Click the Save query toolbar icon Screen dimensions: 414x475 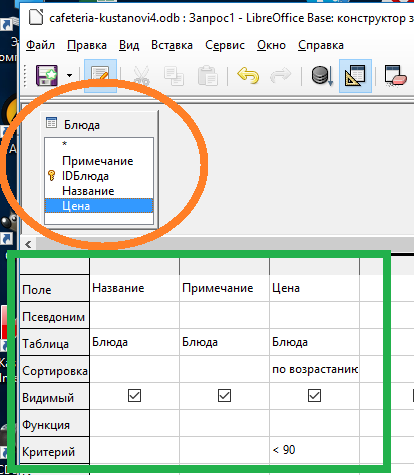click(47, 75)
